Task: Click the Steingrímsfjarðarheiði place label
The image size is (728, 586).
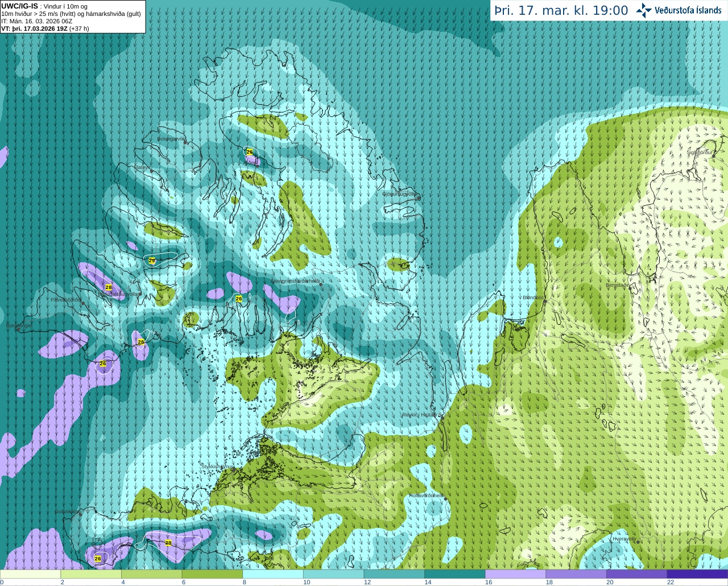Action: (295, 281)
